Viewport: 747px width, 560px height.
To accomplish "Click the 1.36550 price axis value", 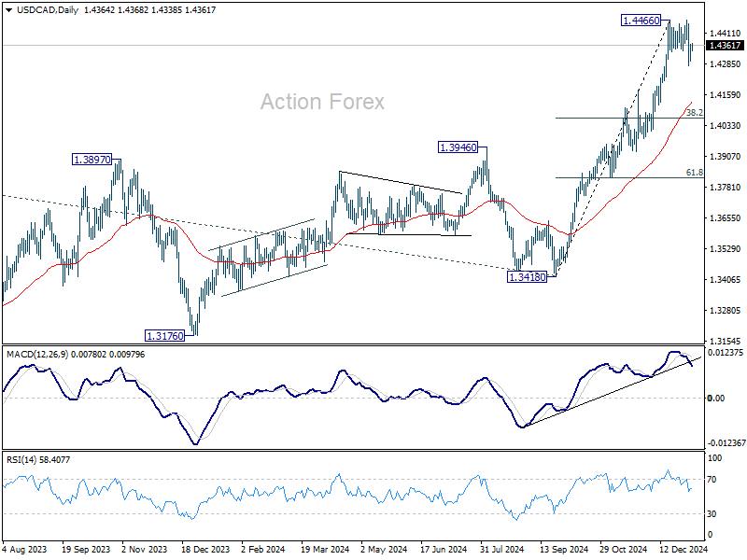I will pyautogui.click(x=726, y=218).
